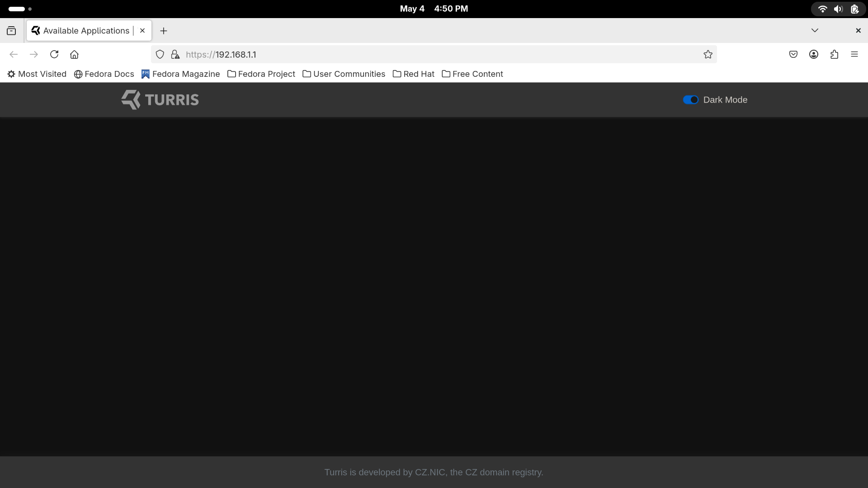Click the Turris logo in the header
The height and width of the screenshot is (488, 868).
(160, 100)
